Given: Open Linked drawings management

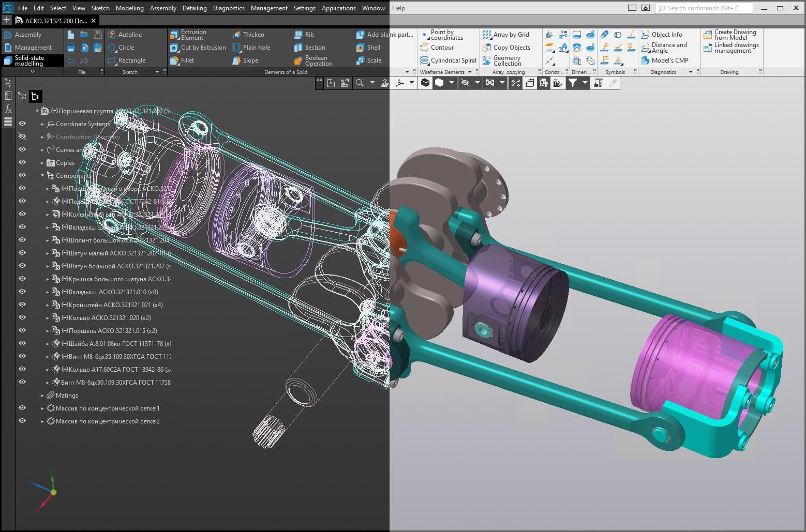Looking at the screenshot, I should pos(731,48).
